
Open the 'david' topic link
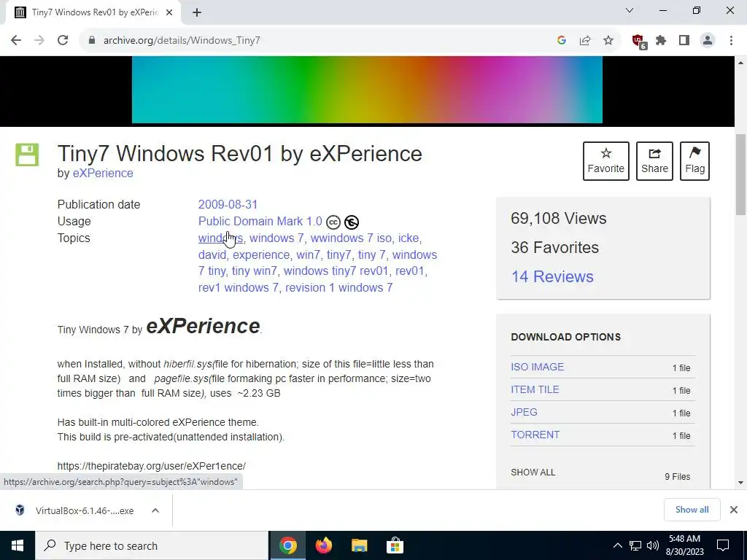pyautogui.click(x=212, y=254)
